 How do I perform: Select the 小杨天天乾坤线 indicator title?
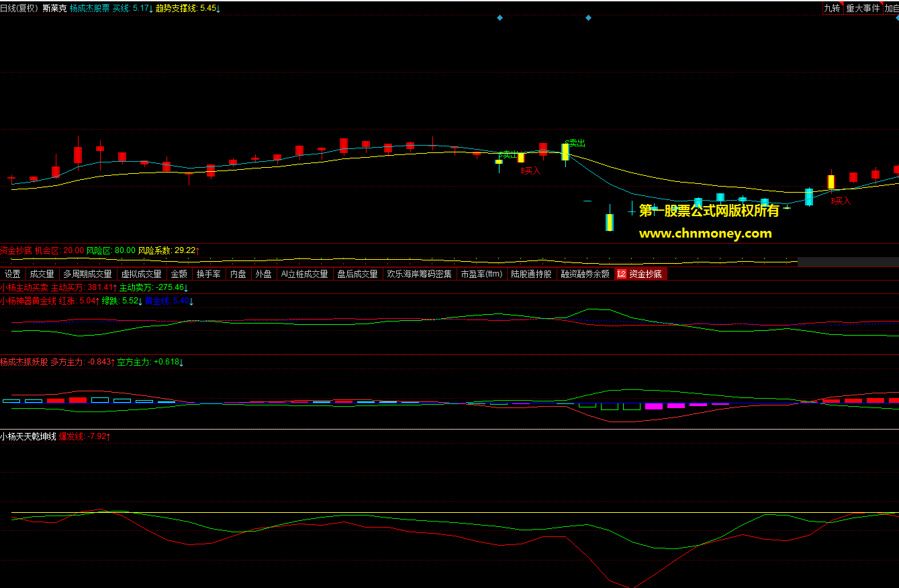tap(28, 436)
